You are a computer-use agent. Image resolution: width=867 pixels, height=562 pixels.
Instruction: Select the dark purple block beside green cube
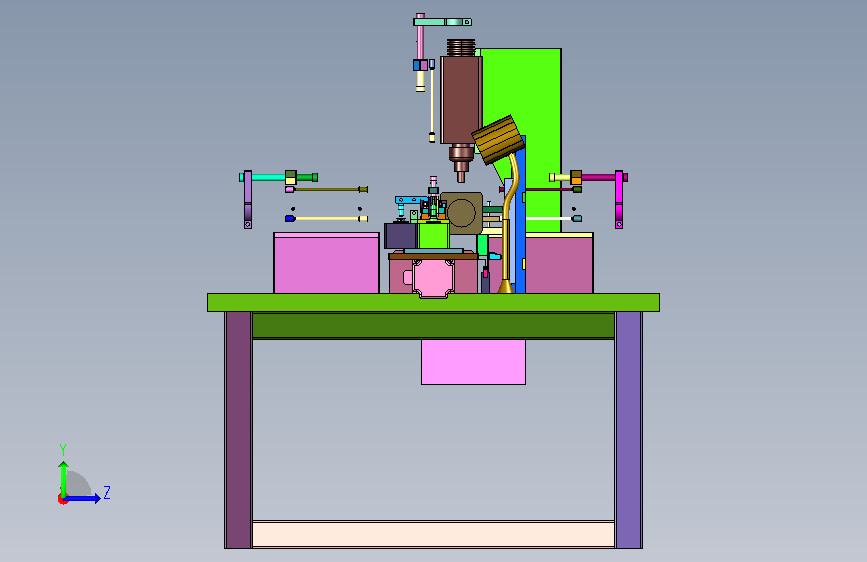(401, 236)
